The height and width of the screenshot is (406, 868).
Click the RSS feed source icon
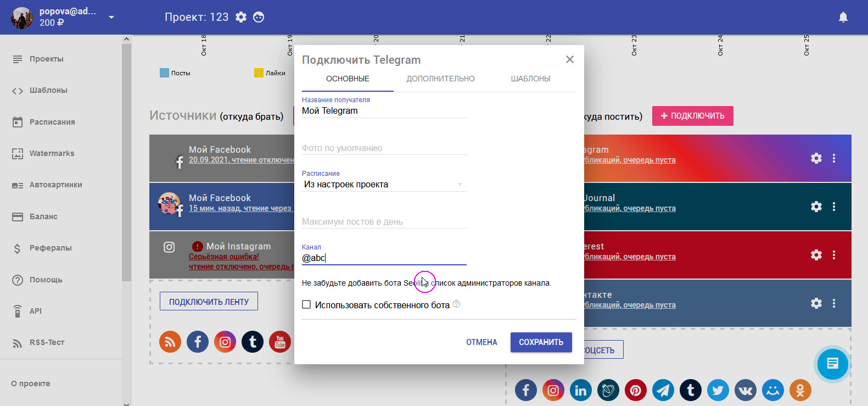click(x=170, y=342)
